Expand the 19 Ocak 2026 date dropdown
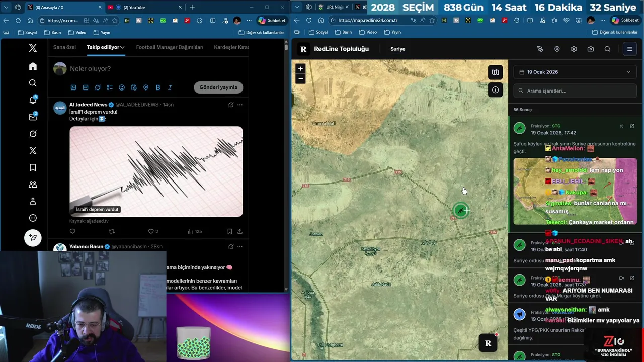644x362 pixels. 575,72
